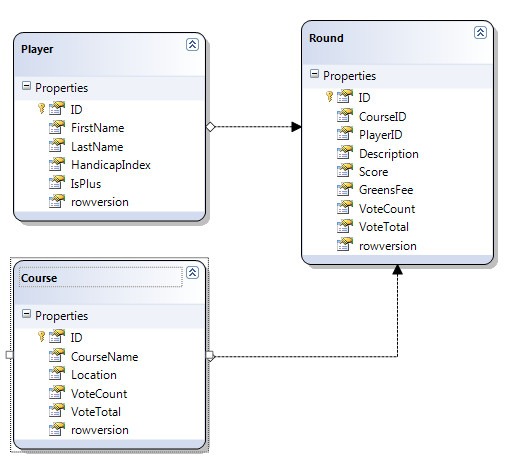
Task: Select the Round entity title
Action: point(326,38)
